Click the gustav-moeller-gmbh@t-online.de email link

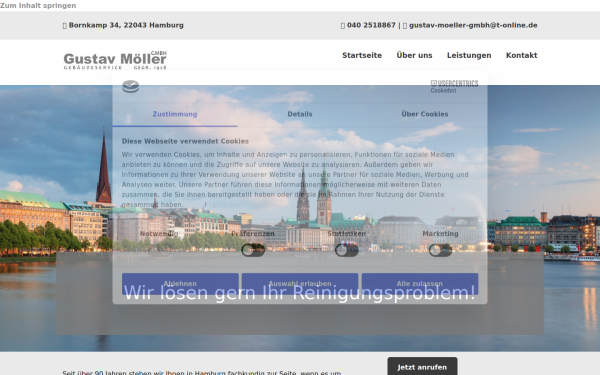pyautogui.click(x=473, y=25)
